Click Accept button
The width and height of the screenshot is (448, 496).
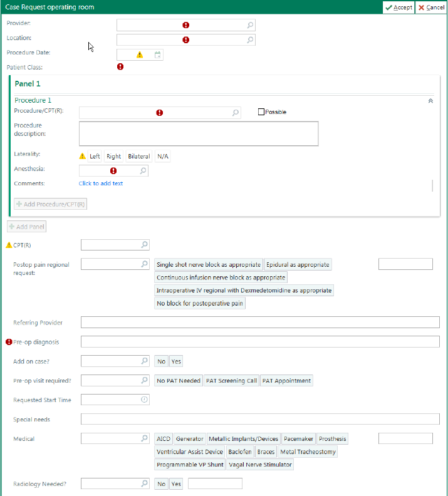(x=399, y=8)
